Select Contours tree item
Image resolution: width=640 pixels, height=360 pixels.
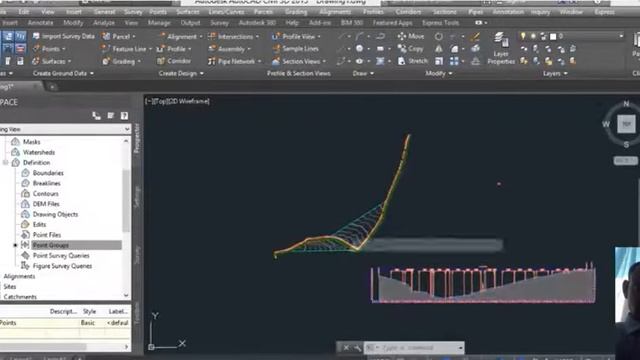pos(45,194)
